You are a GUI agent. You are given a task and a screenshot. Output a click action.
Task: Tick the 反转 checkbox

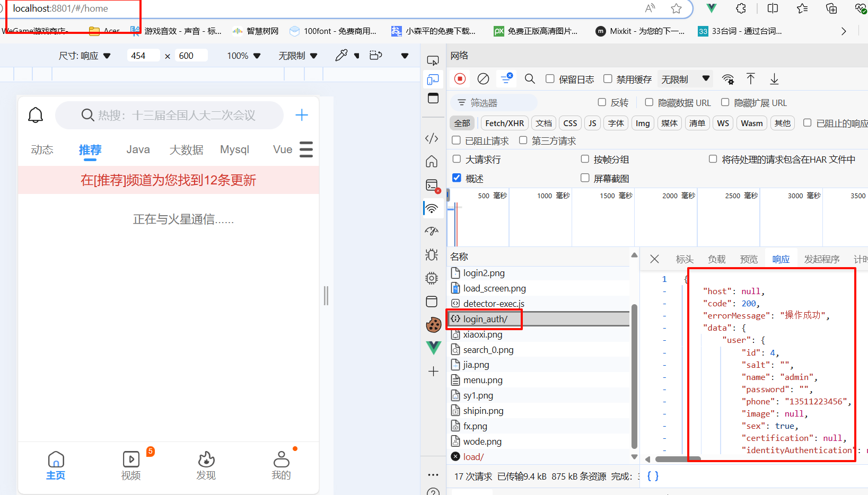602,102
